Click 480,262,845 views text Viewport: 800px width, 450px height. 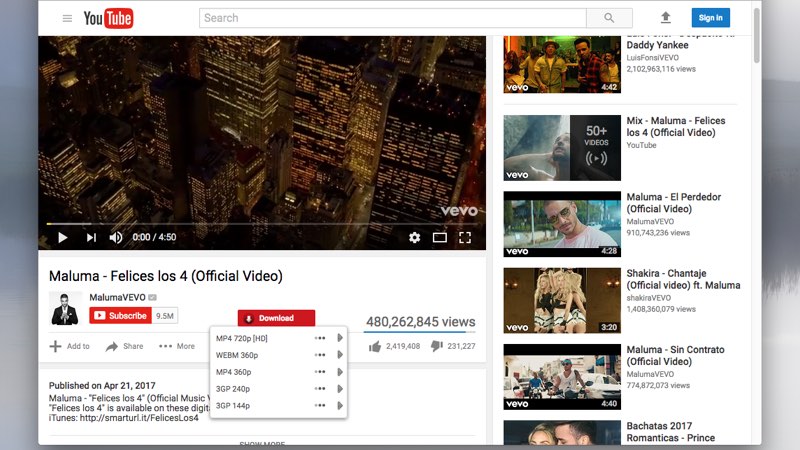click(420, 322)
